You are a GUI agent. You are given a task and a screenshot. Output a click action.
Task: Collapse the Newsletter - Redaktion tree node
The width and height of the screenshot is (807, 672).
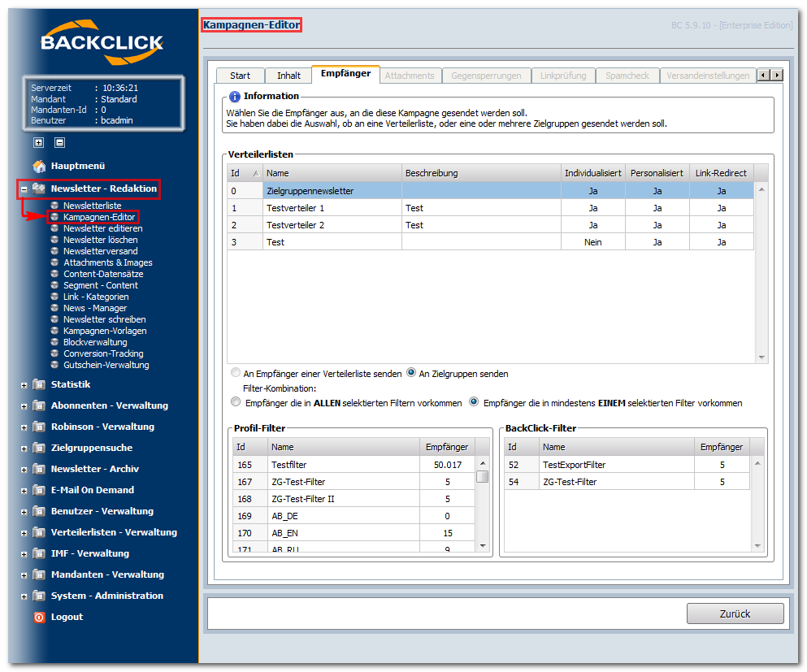pyautogui.click(x=24, y=189)
